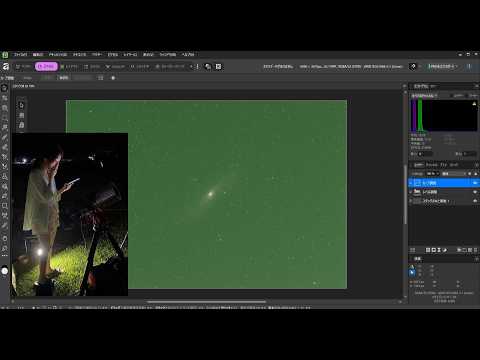Hide the third layer in the layers list
The height and width of the screenshot is (360, 480).
(475, 201)
